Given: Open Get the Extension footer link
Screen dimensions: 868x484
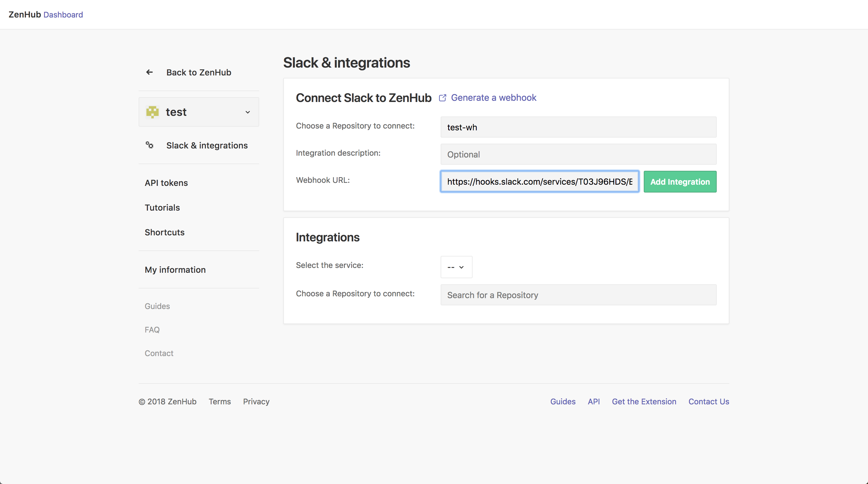Looking at the screenshot, I should tap(643, 401).
